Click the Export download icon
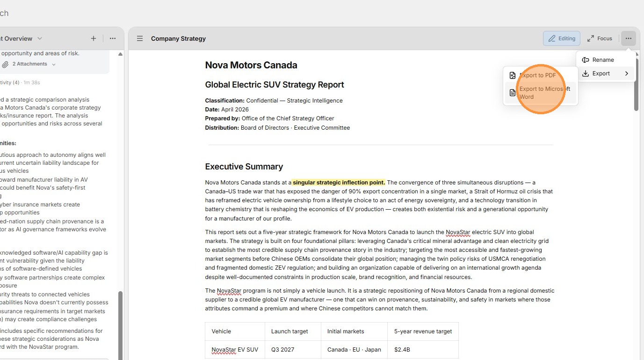The width and height of the screenshot is (644, 360). 586,73
